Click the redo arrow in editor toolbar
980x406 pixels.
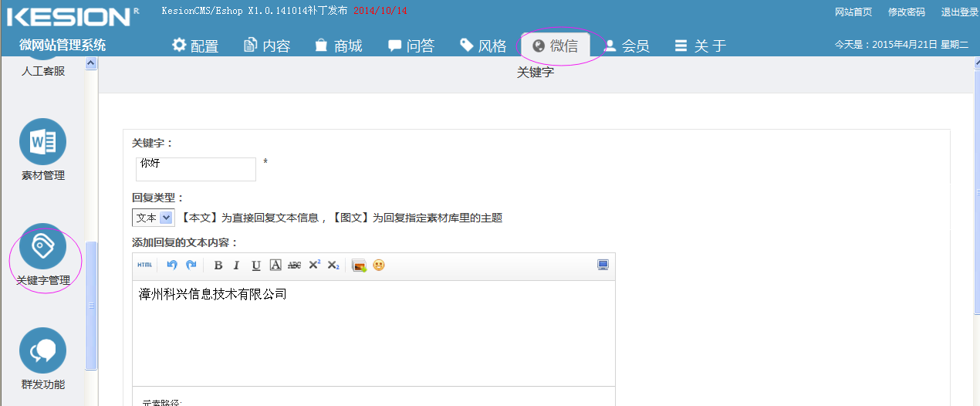pos(191,266)
